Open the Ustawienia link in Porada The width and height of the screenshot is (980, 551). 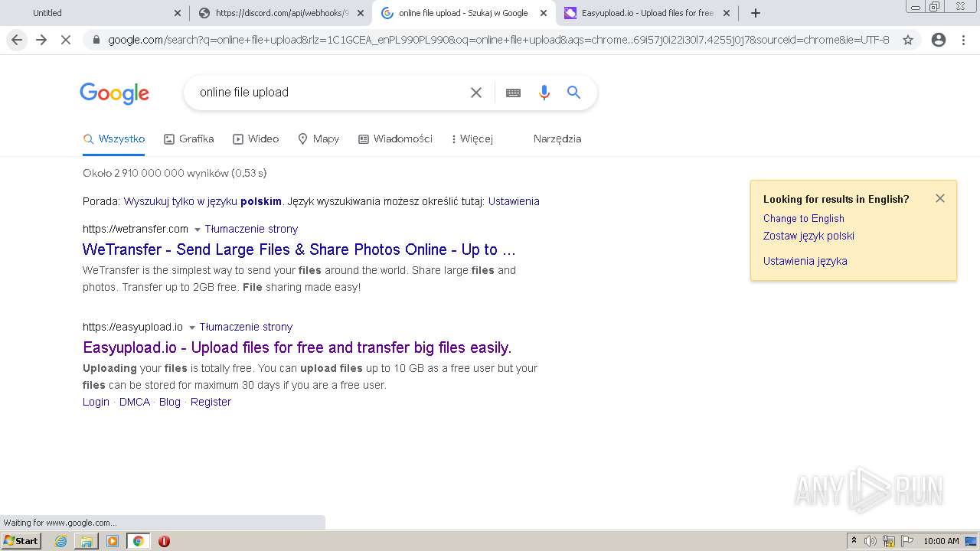514,201
